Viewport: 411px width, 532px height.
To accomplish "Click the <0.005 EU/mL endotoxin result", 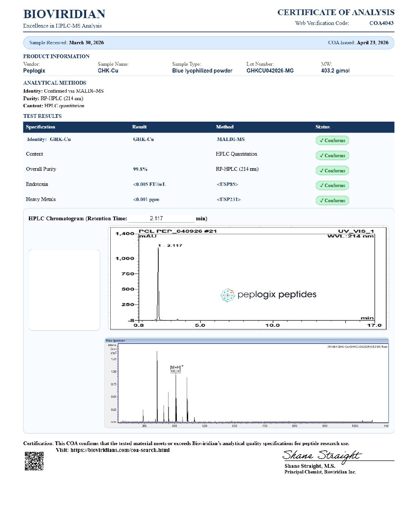I will point(150,184).
